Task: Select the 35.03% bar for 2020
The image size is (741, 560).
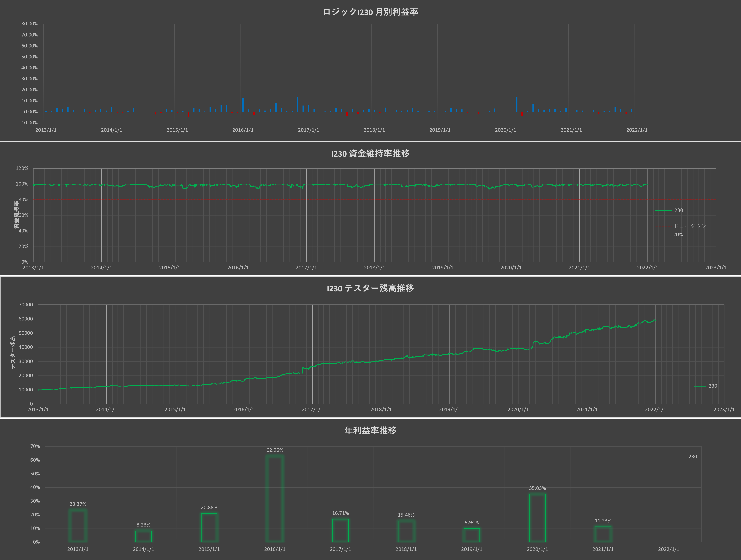Action: (x=537, y=518)
